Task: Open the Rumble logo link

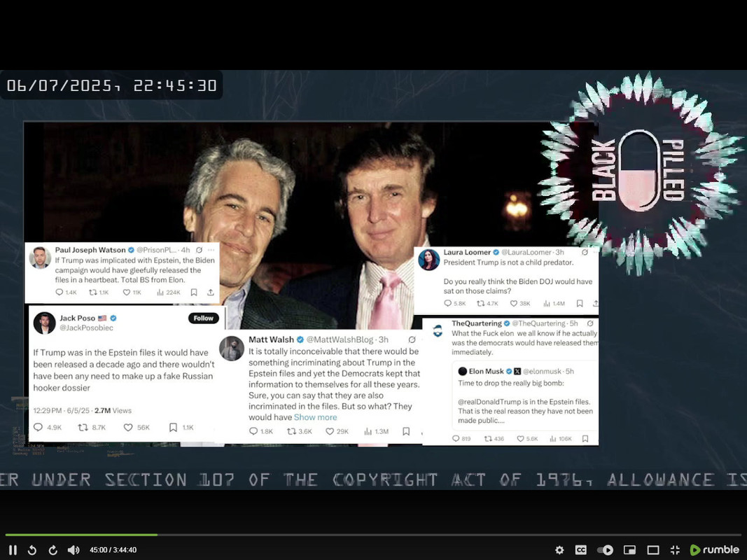Action: coord(715,550)
